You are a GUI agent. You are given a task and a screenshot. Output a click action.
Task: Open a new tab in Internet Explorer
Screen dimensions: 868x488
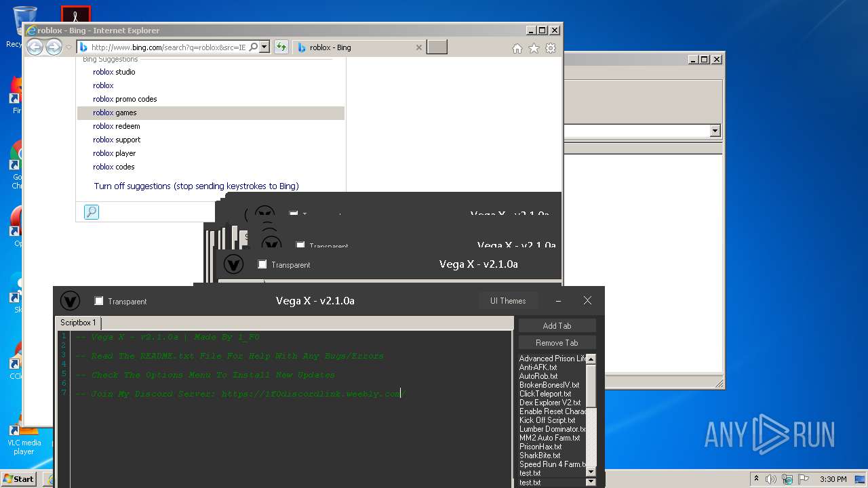click(437, 47)
